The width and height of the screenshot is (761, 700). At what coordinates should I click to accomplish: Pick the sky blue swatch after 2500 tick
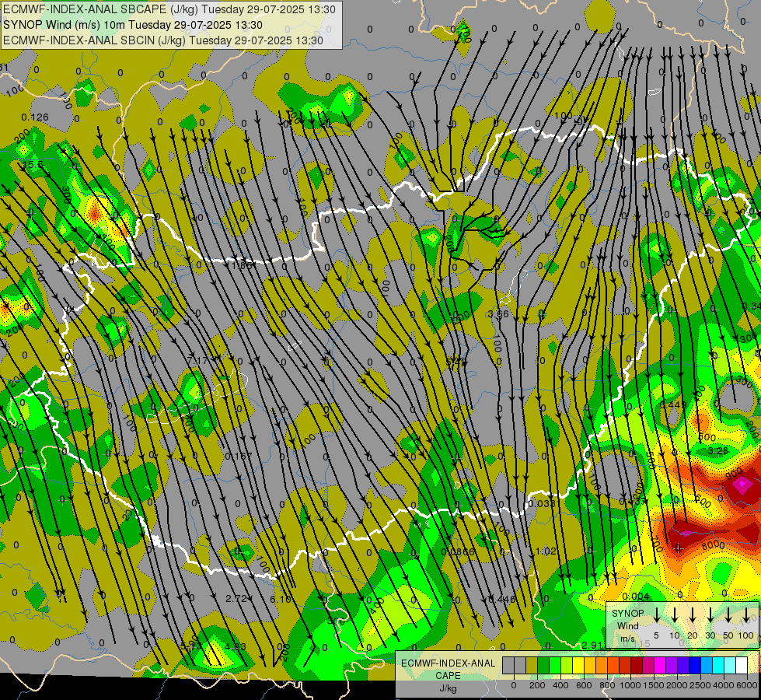707,665
